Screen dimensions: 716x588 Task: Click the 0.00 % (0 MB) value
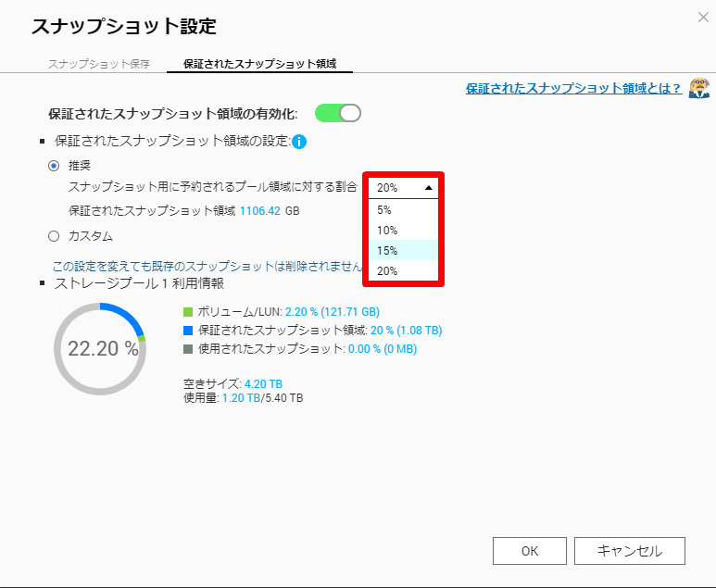point(383,349)
